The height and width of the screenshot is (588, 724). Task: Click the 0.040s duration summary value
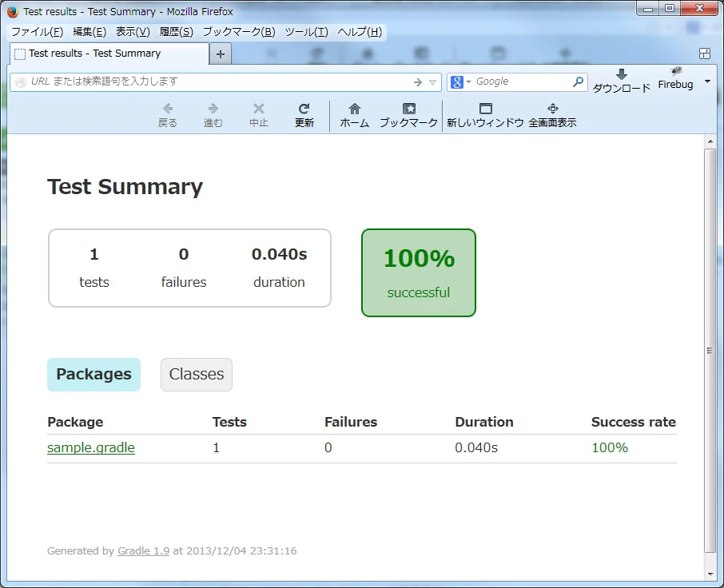(x=280, y=254)
